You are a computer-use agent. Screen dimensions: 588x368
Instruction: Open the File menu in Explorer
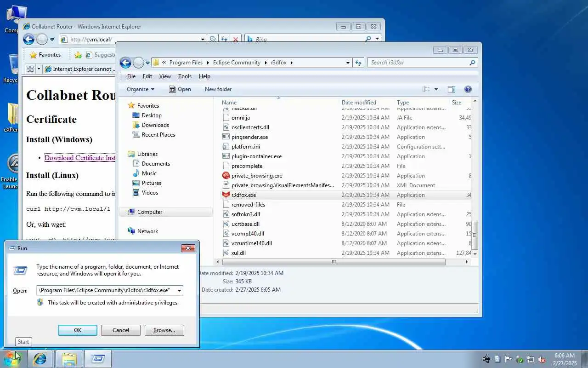(x=131, y=76)
